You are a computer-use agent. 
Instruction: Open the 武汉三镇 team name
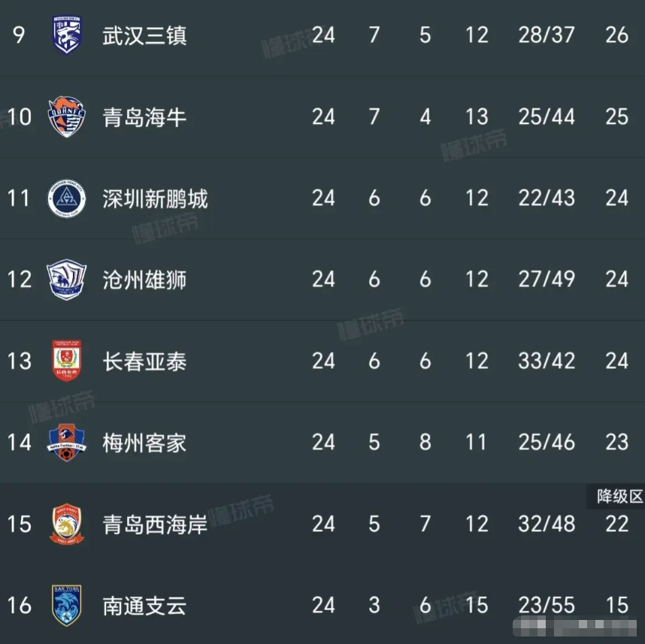(144, 35)
